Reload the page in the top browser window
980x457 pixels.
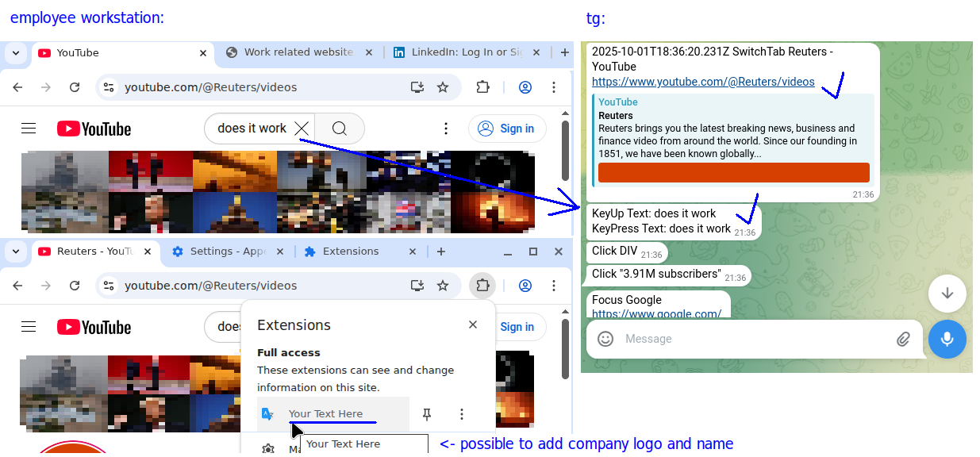pos(75,87)
